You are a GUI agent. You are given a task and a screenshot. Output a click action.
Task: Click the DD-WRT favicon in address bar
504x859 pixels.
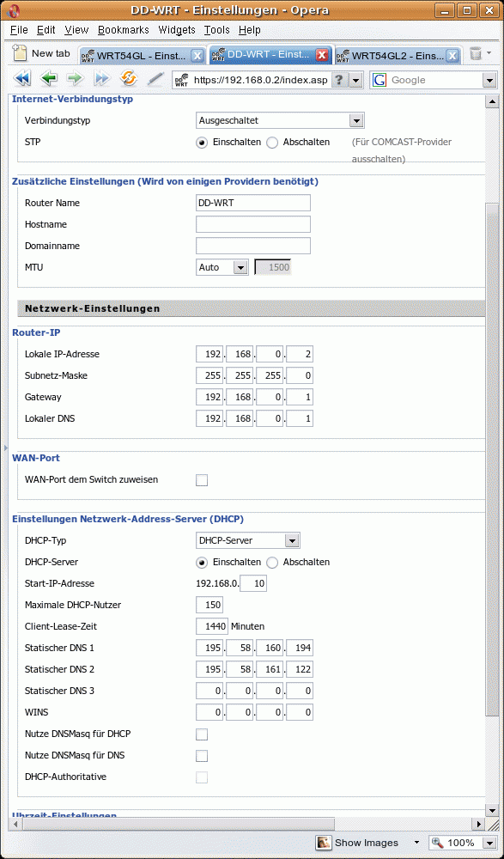tap(181, 80)
